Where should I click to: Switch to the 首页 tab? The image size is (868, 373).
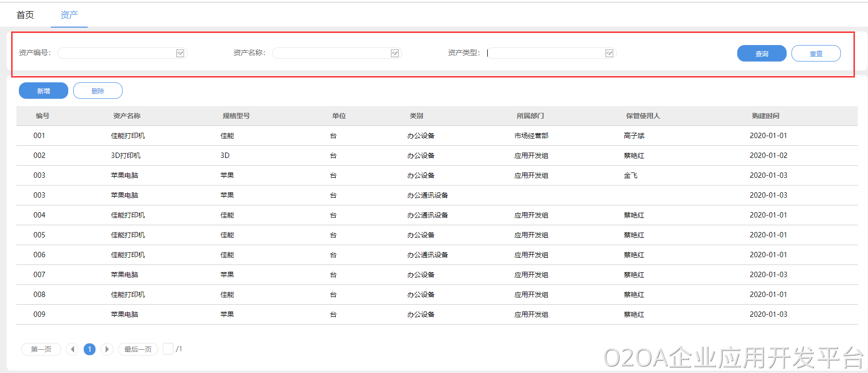pyautogui.click(x=25, y=15)
